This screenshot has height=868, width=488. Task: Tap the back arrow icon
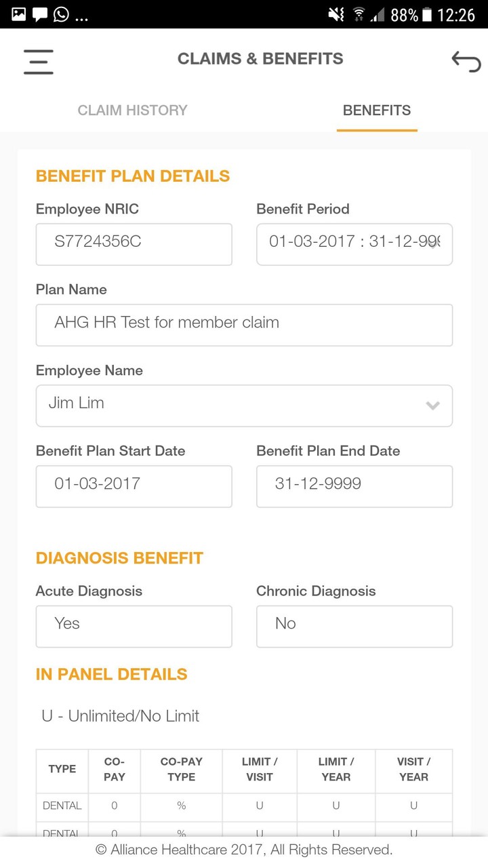[466, 62]
